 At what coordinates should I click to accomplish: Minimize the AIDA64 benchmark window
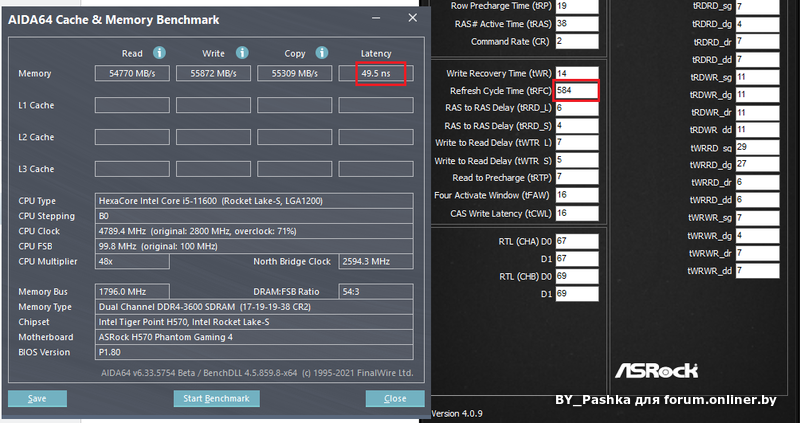click(x=377, y=18)
